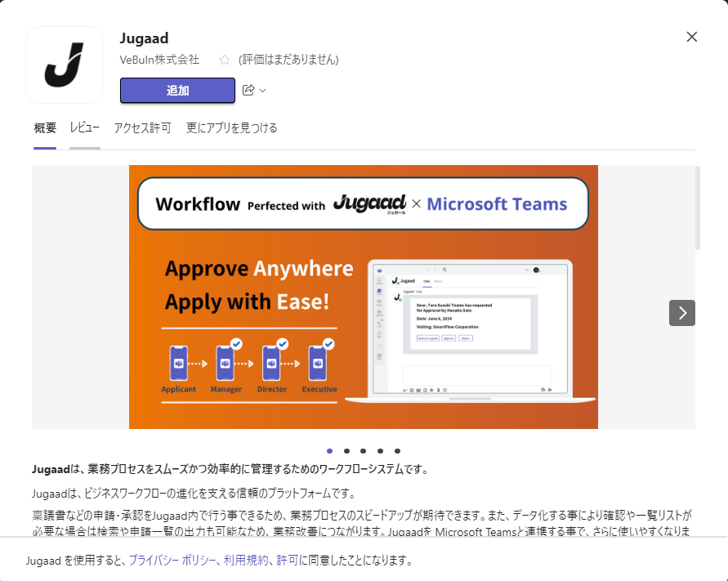Switch to the 概要 tab
This screenshot has width=728, height=581.
(45, 128)
